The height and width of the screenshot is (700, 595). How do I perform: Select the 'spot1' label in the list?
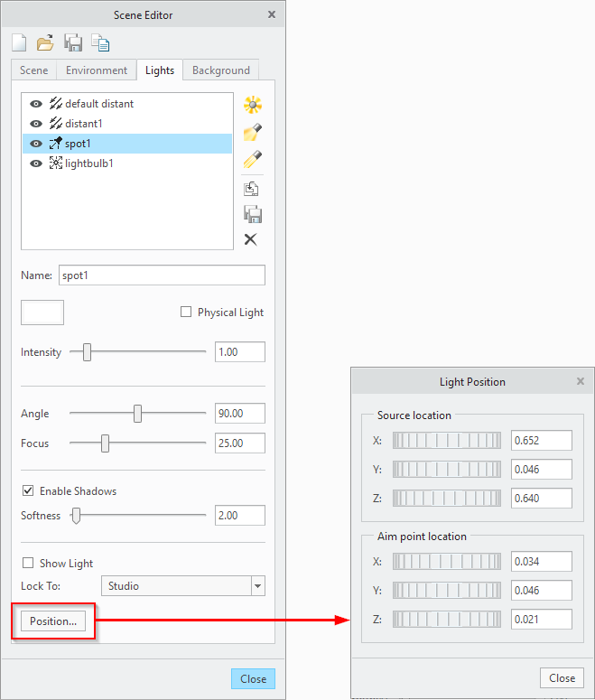click(78, 144)
